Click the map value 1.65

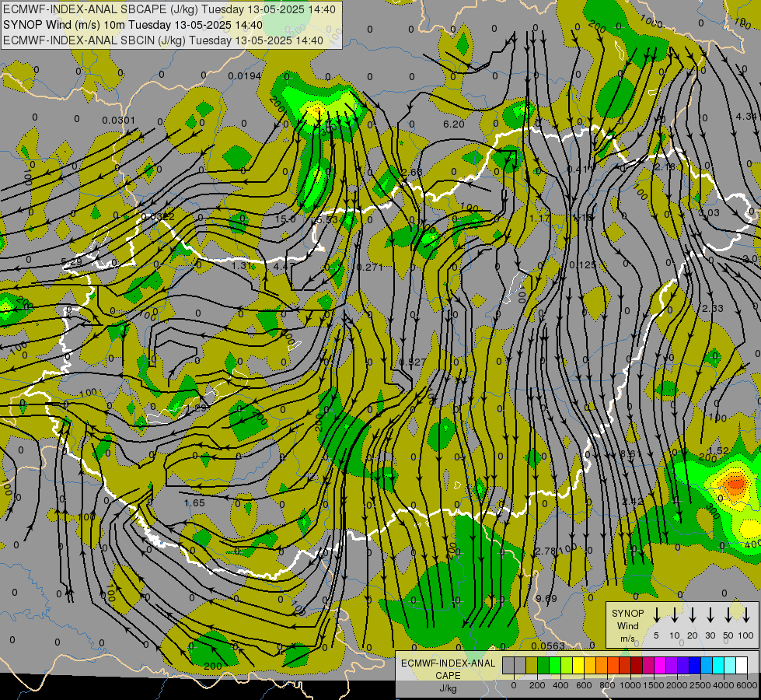point(194,502)
